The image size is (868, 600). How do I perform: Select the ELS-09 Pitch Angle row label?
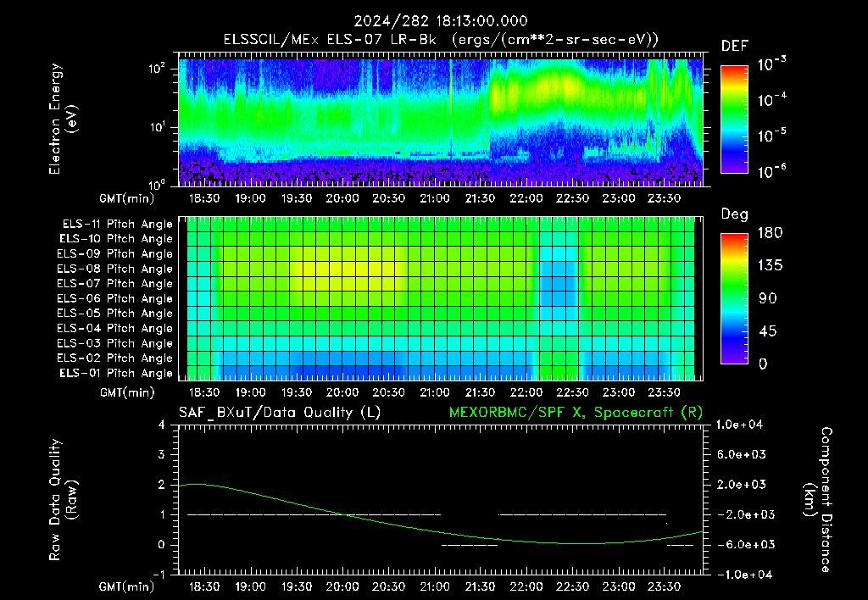[115, 254]
